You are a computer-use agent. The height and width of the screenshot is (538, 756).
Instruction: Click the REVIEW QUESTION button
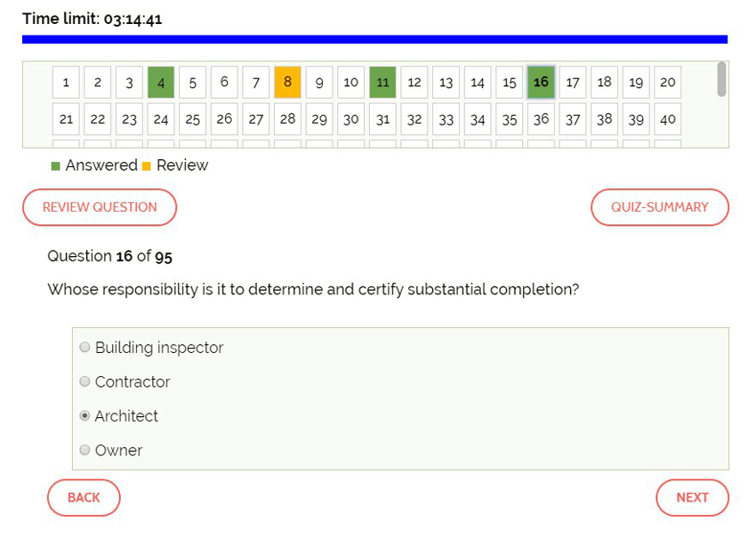(x=100, y=207)
